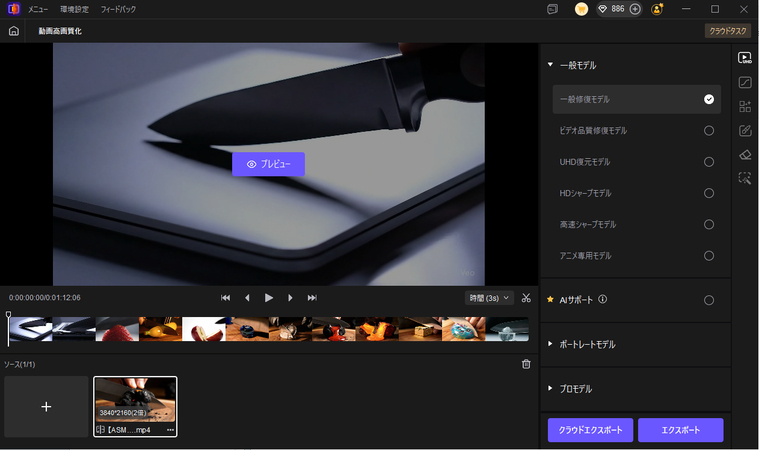The width and height of the screenshot is (759, 450).
Task: Select 高速シャープモデル radio option
Action: click(x=709, y=225)
